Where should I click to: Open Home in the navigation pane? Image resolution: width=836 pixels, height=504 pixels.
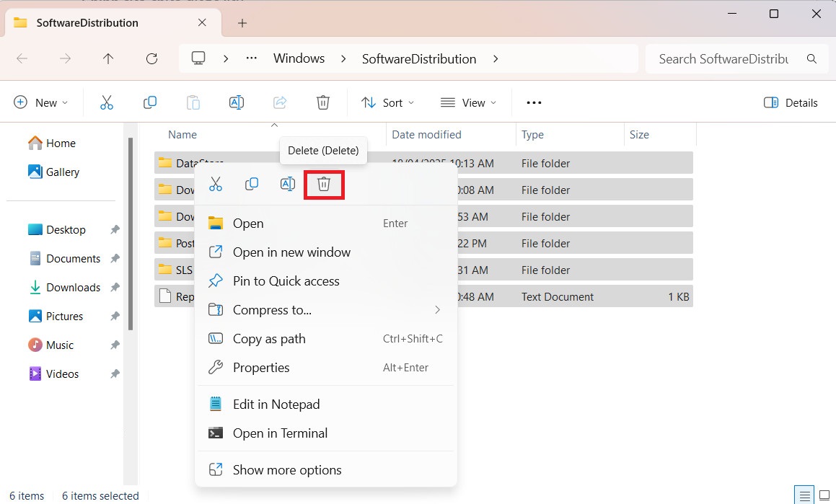click(52, 143)
